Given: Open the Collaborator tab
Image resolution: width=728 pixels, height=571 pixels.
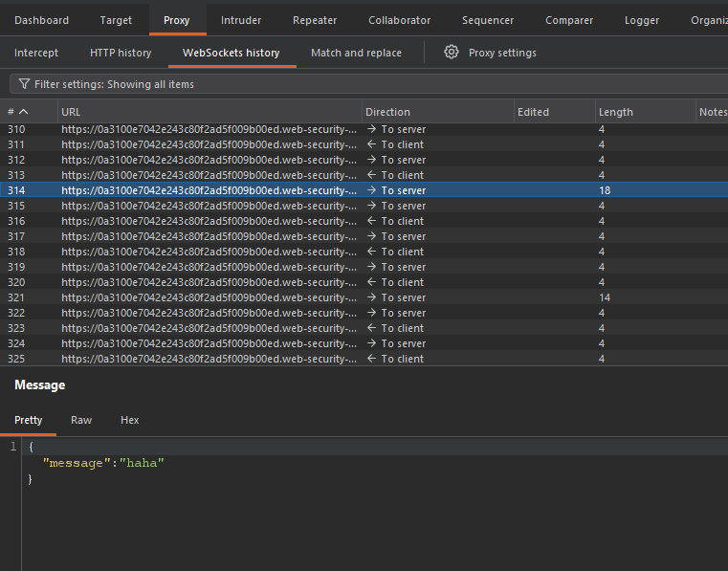Looking at the screenshot, I should pyautogui.click(x=399, y=20).
